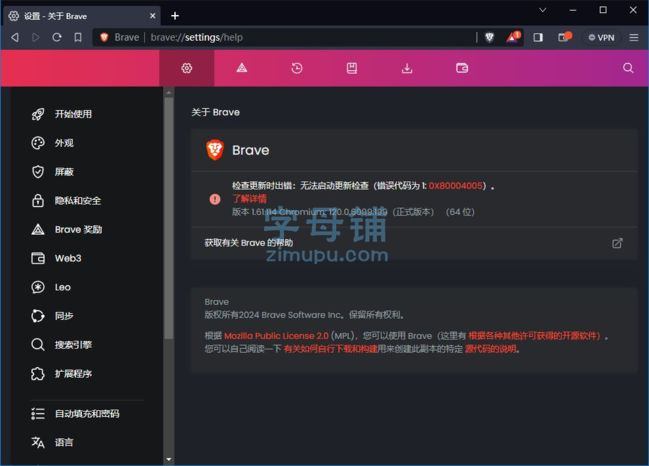Open the Mozilla Public License 2.0 link
This screenshot has width=649, height=466.
coord(276,336)
